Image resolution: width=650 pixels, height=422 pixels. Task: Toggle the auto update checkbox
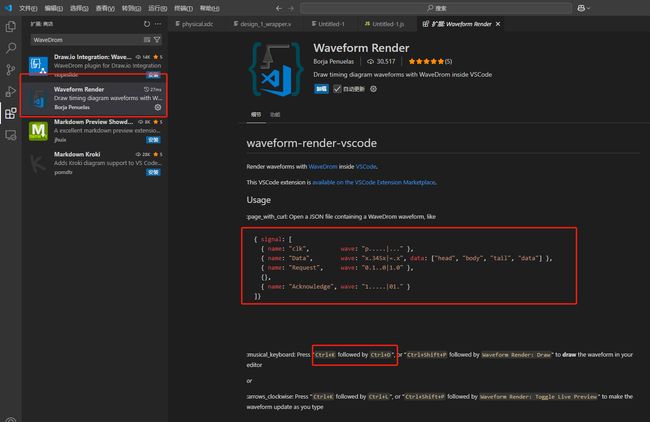tap(337, 89)
